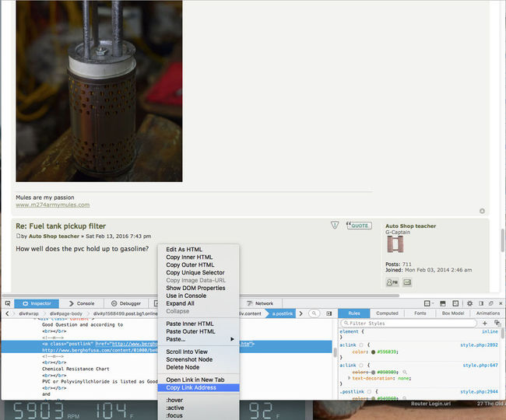Go to previous breadcrumb with left arrow
The width and height of the screenshot is (506, 420).
(x=8, y=313)
